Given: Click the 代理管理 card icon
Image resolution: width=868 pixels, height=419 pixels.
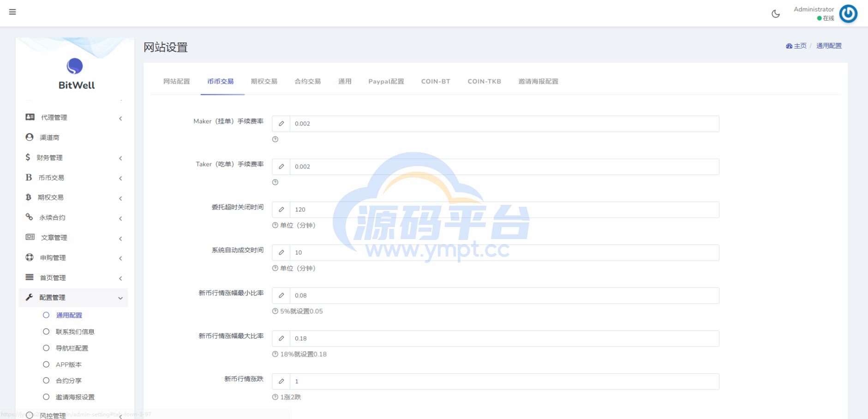Looking at the screenshot, I should pos(30,117).
